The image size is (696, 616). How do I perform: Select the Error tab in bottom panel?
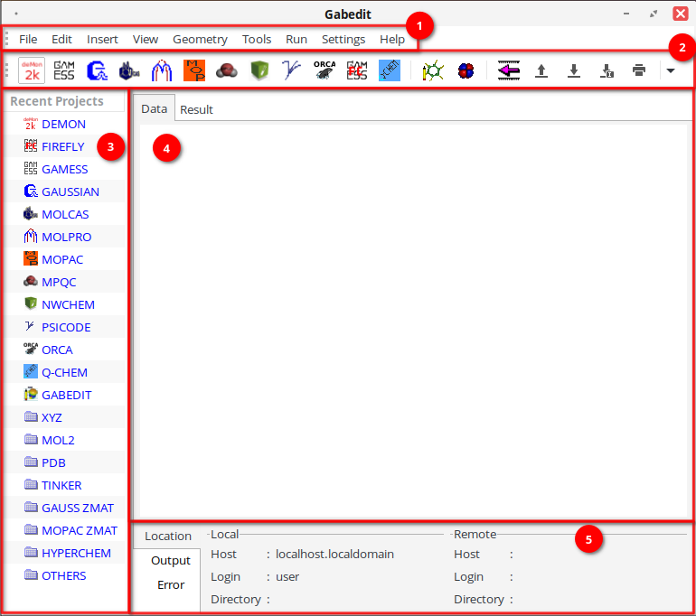[171, 584]
